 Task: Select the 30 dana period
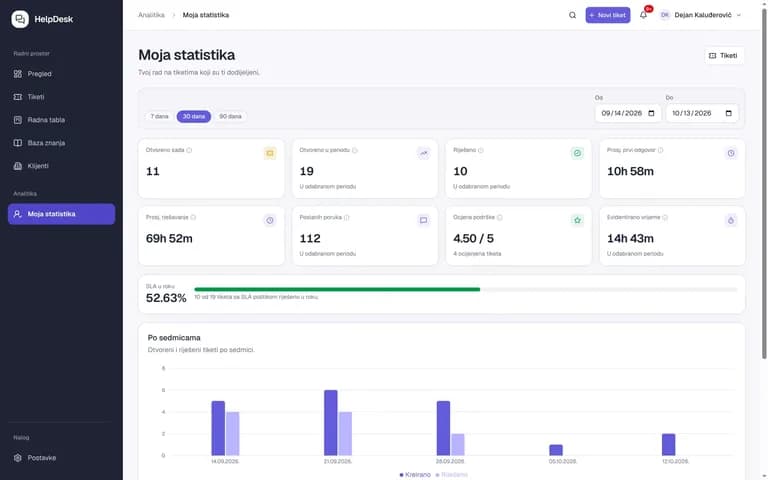(194, 117)
